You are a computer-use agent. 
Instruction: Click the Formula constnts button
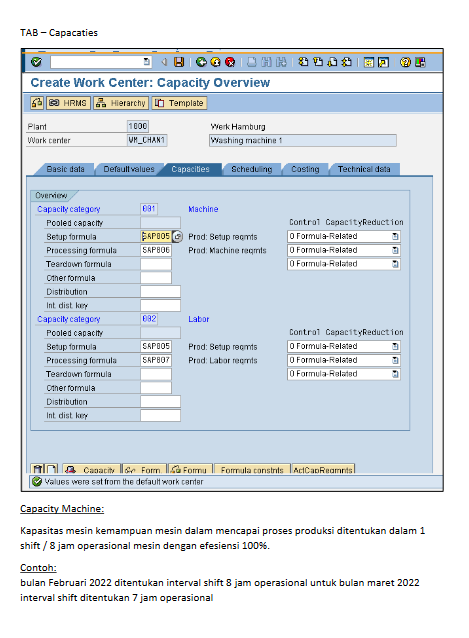252,469
